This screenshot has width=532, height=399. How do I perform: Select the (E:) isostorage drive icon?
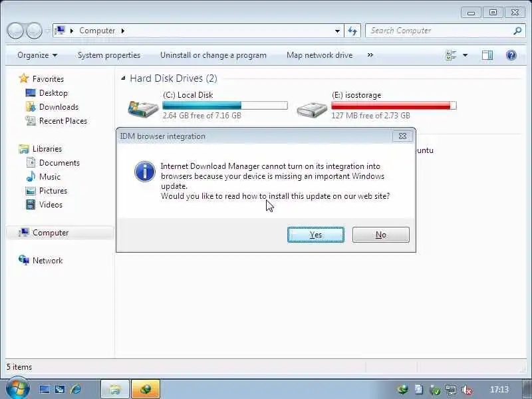click(x=312, y=110)
